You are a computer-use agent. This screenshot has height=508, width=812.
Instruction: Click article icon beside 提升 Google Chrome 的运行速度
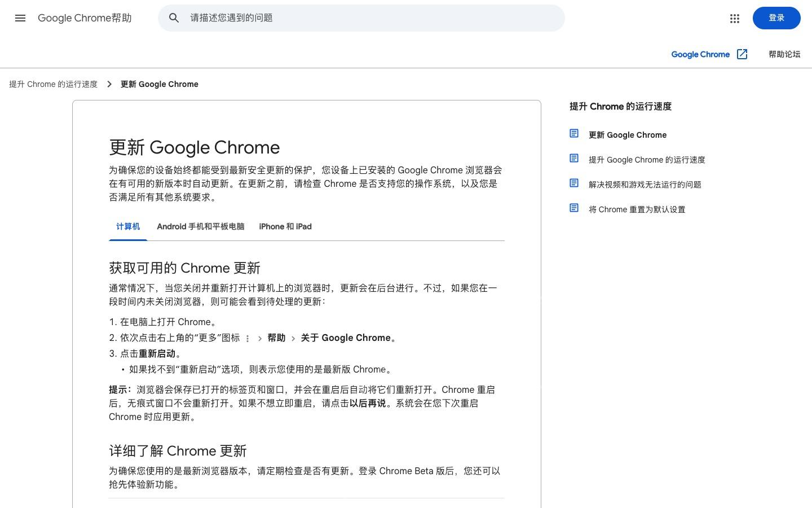tap(574, 159)
